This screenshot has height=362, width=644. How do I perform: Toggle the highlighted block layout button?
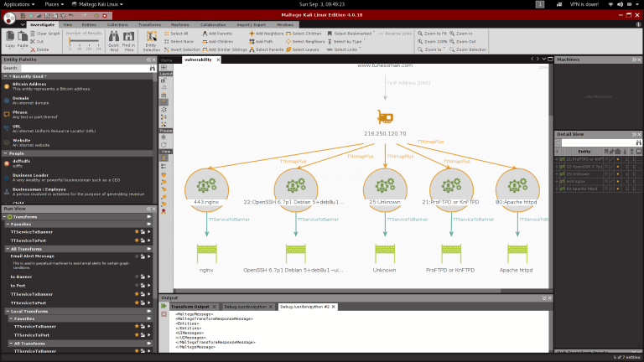coord(164,101)
